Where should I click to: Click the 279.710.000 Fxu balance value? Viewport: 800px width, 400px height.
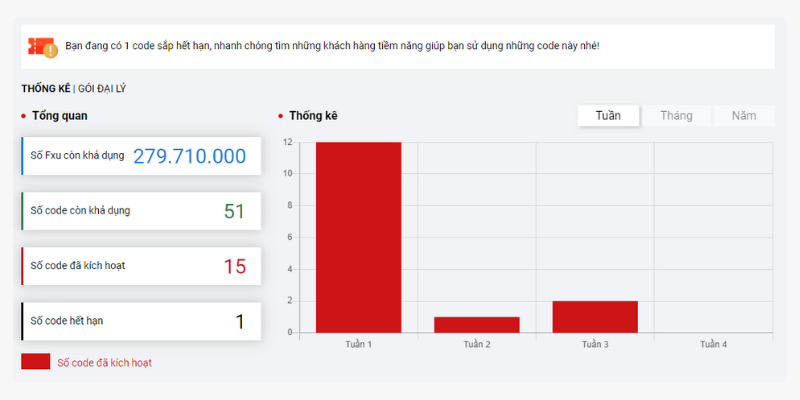(189, 156)
